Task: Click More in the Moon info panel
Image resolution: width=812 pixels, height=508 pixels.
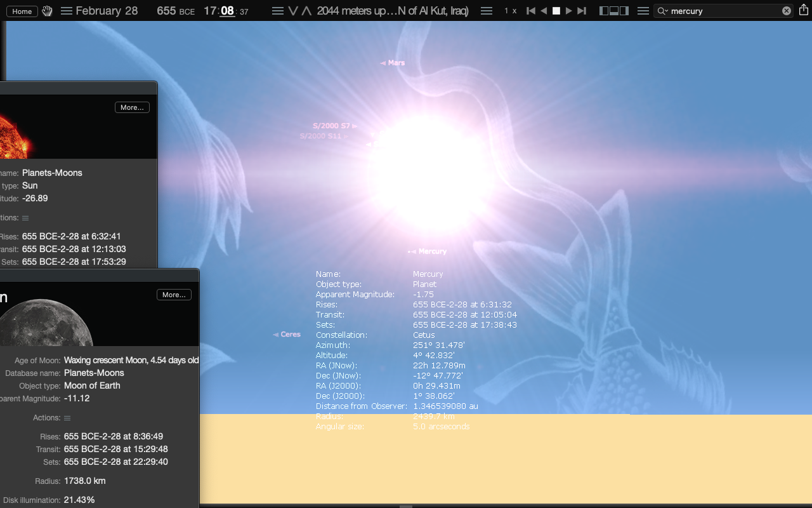Action: [x=174, y=295]
